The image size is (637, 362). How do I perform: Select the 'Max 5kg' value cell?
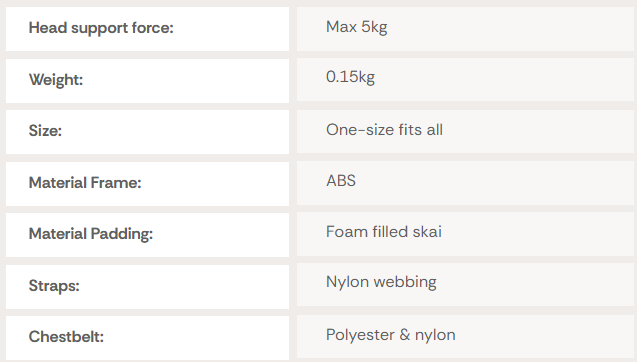point(465,29)
